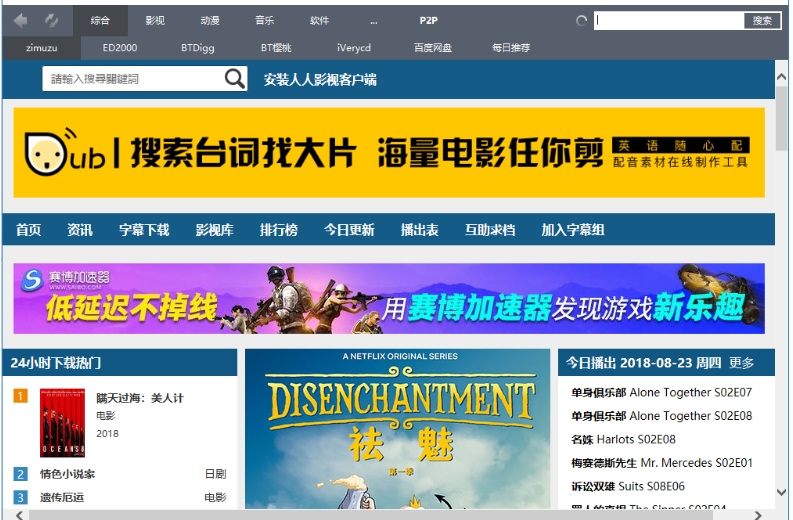Open the 百度网盘 source tab
Image resolution: width=793 pixels, height=520 pixels.
pyautogui.click(x=432, y=48)
